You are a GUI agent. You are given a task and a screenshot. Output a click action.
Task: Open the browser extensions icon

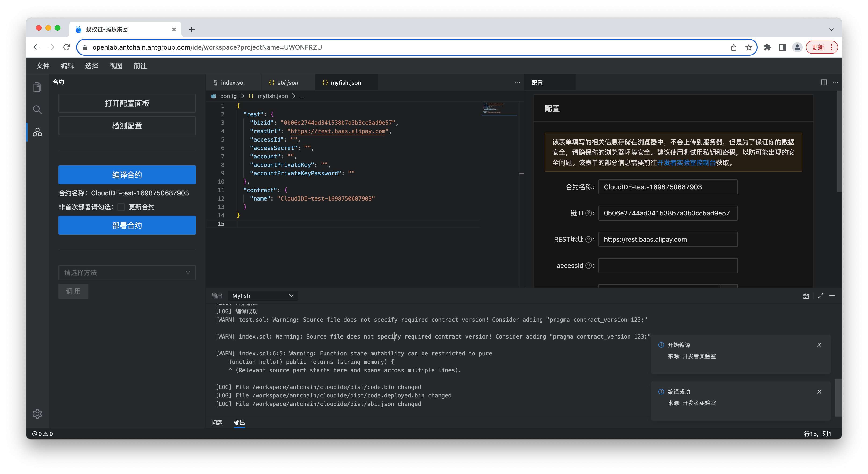(x=768, y=47)
